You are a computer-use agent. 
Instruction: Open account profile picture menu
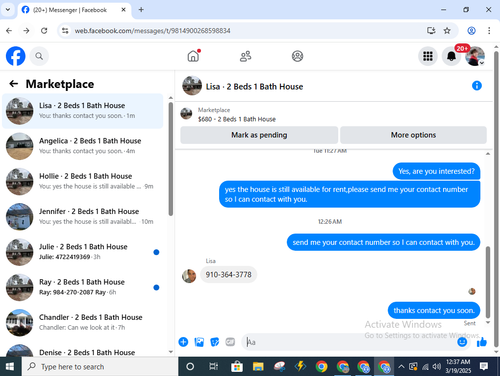pos(475,56)
